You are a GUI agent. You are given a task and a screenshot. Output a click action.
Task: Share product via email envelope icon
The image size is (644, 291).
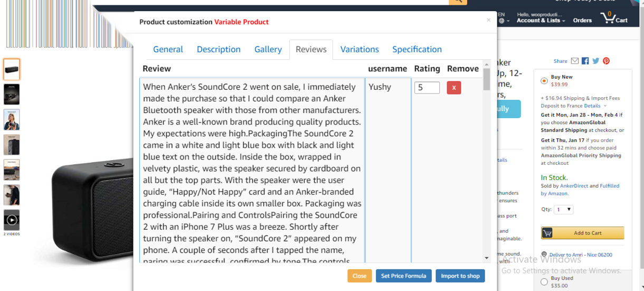575,61
